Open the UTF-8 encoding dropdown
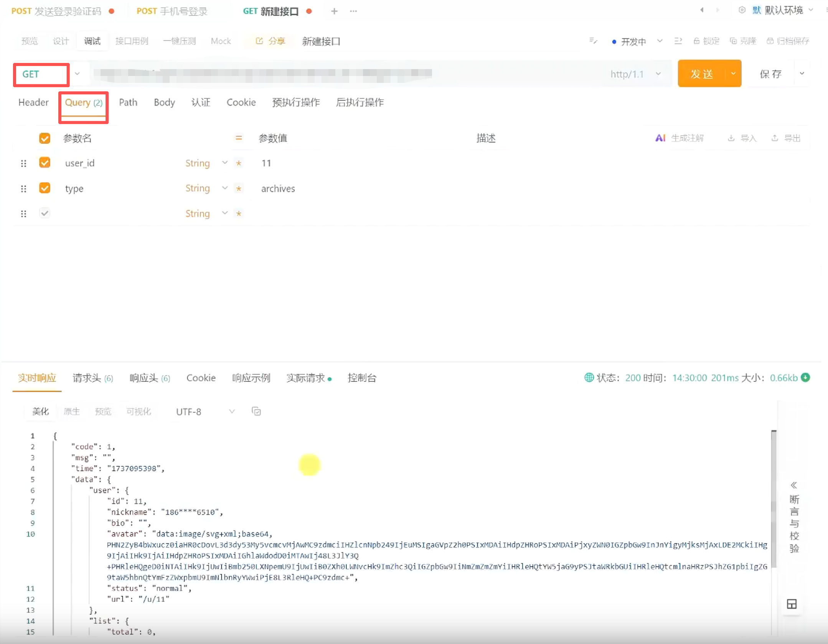Viewport: 828px width, 644px height. point(205,411)
